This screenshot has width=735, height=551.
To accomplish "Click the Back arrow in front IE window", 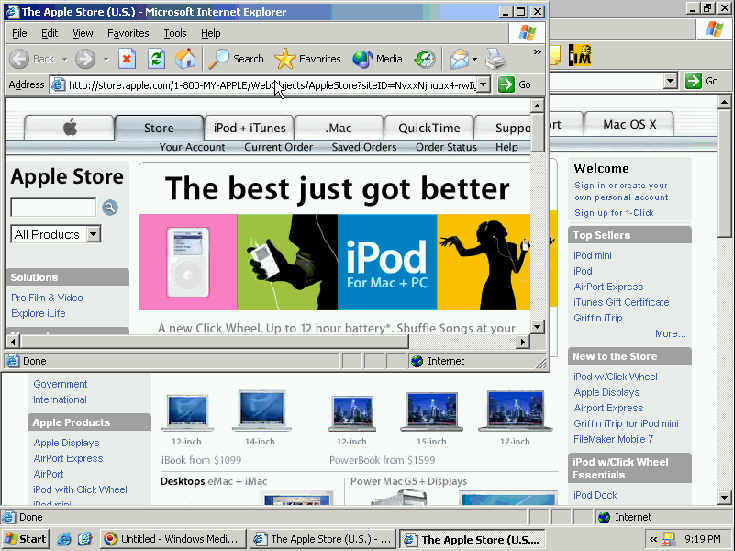I will pos(20,59).
